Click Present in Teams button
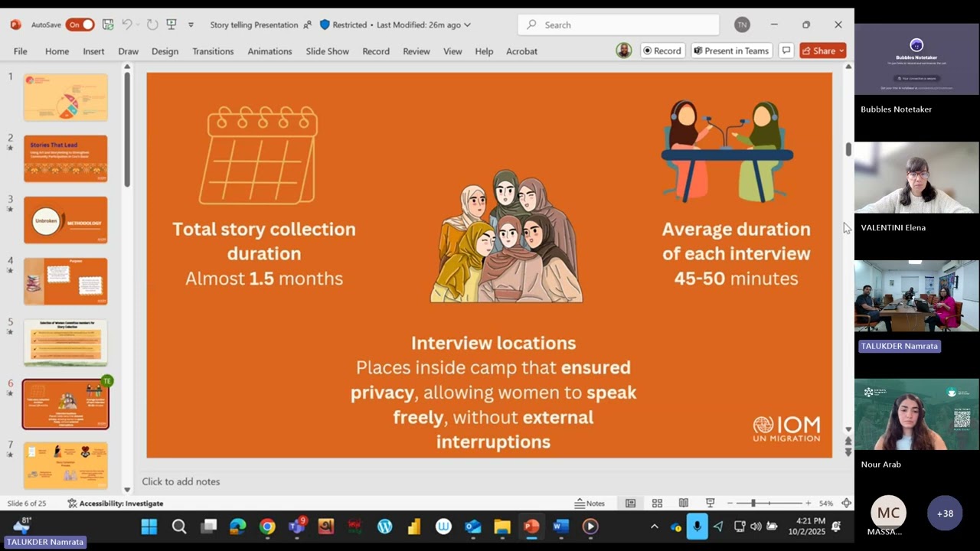Screen dimensions: 980x551 point(731,51)
